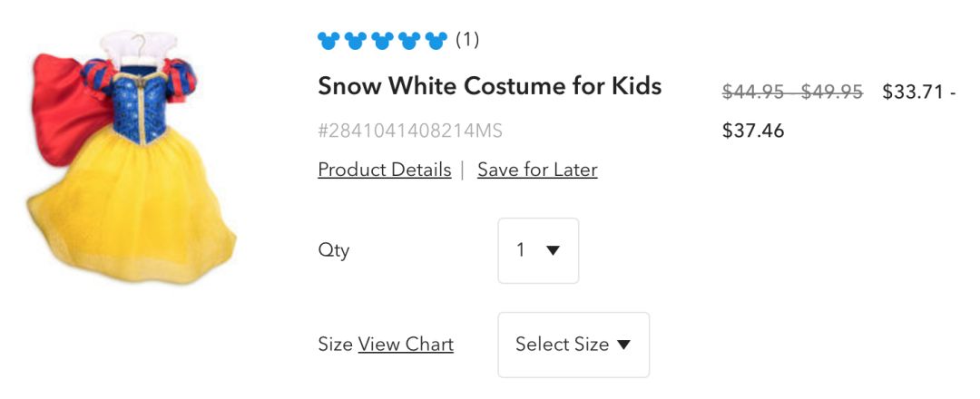Click the crossed-out $44.95 - $49.95 price
This screenshot has width=980, height=399.
coord(791,92)
